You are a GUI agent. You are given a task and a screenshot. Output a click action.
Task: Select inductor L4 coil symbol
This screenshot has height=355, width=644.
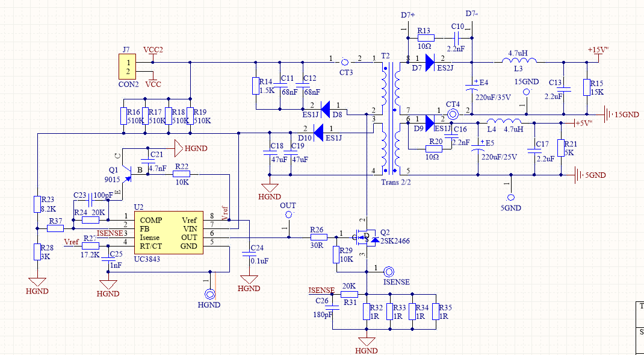point(497,122)
